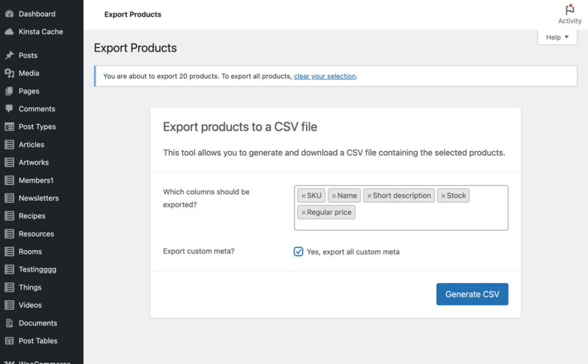Remove the Stock column tag
Viewport: 588px width, 364px height.
[443, 196]
